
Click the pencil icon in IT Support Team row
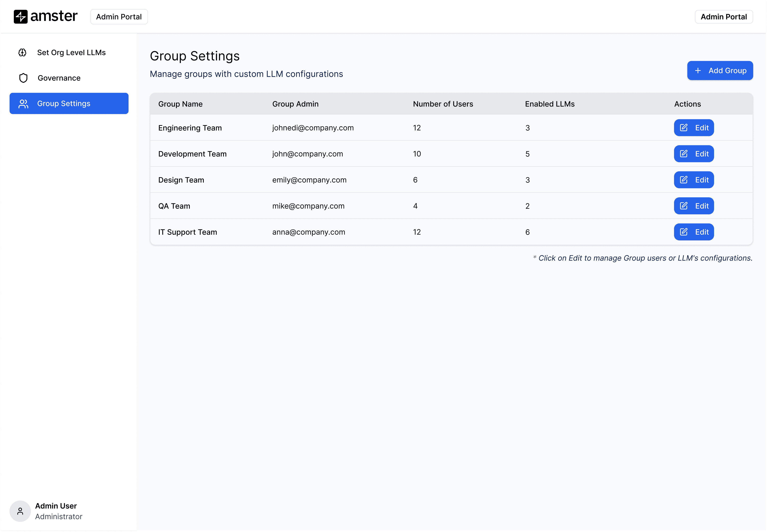[x=684, y=232]
